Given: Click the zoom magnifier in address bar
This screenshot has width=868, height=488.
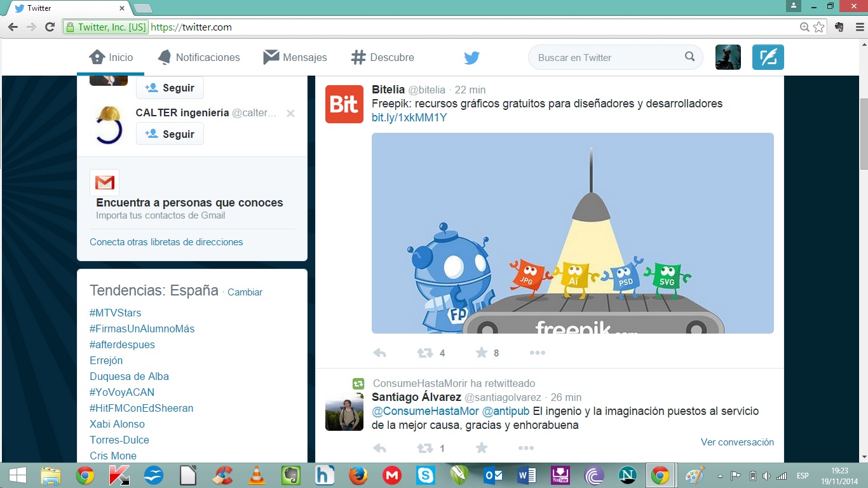Looking at the screenshot, I should (x=804, y=27).
